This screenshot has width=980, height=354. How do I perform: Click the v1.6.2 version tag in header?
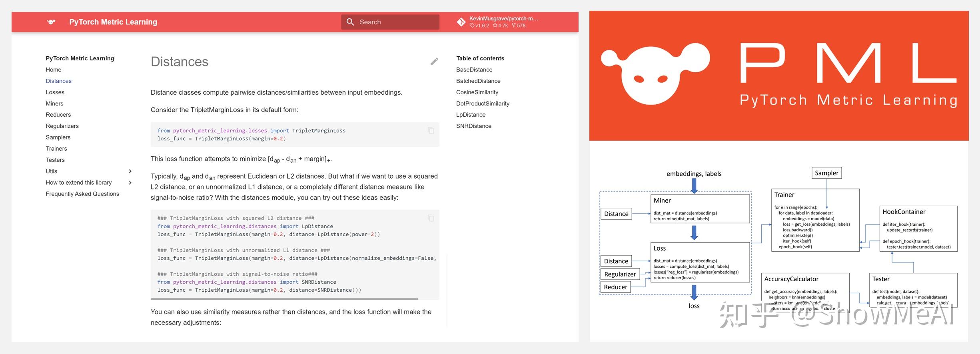click(x=479, y=26)
